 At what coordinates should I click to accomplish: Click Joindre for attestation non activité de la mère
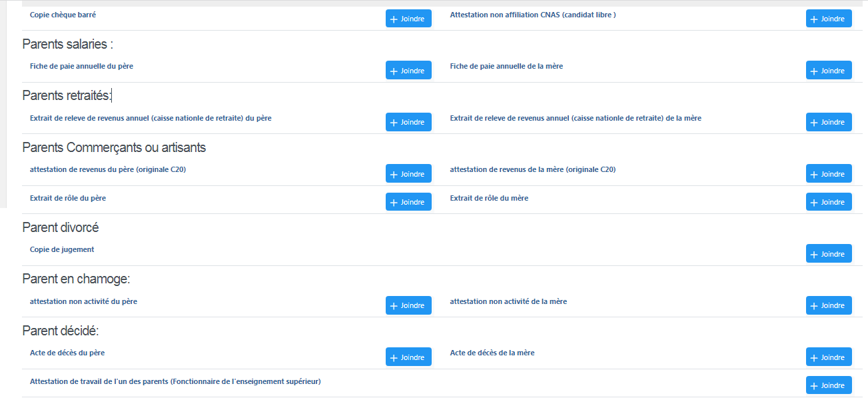click(828, 305)
